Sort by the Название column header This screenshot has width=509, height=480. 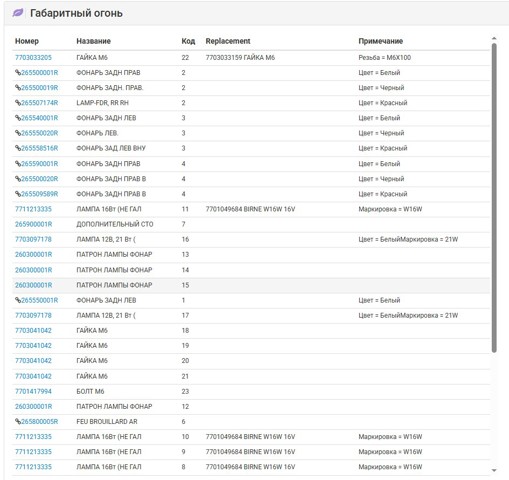[94, 41]
